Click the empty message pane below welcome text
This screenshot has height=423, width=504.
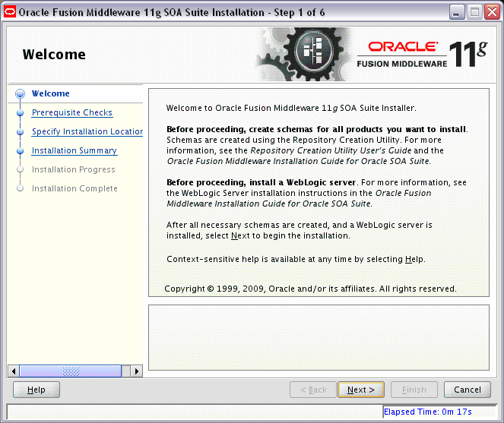319,338
